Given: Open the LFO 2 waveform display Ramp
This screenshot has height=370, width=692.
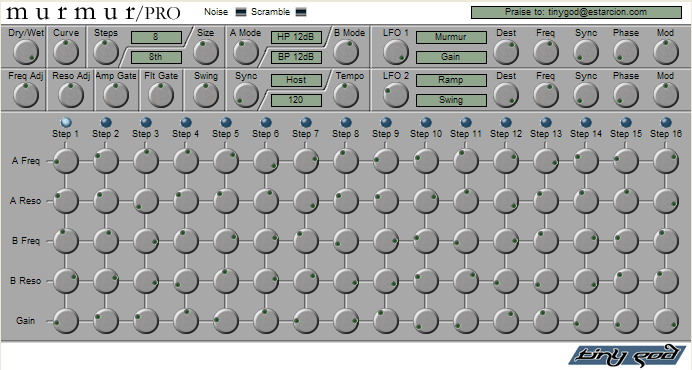Looking at the screenshot, I should 451,80.
